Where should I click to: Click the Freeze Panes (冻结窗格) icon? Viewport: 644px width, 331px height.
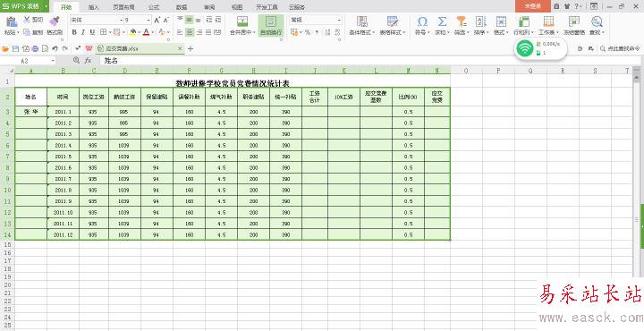coord(574,21)
